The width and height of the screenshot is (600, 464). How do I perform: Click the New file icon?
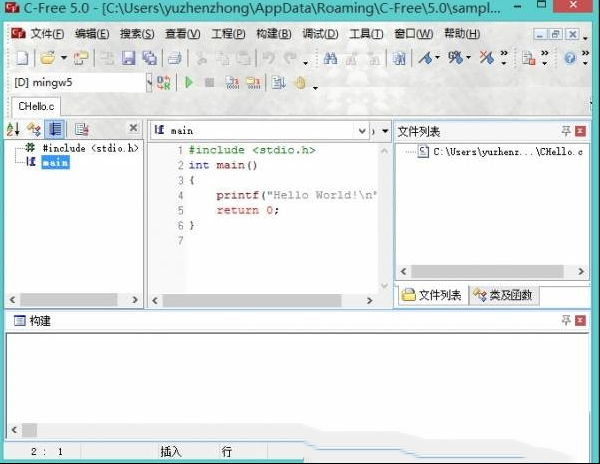22,58
